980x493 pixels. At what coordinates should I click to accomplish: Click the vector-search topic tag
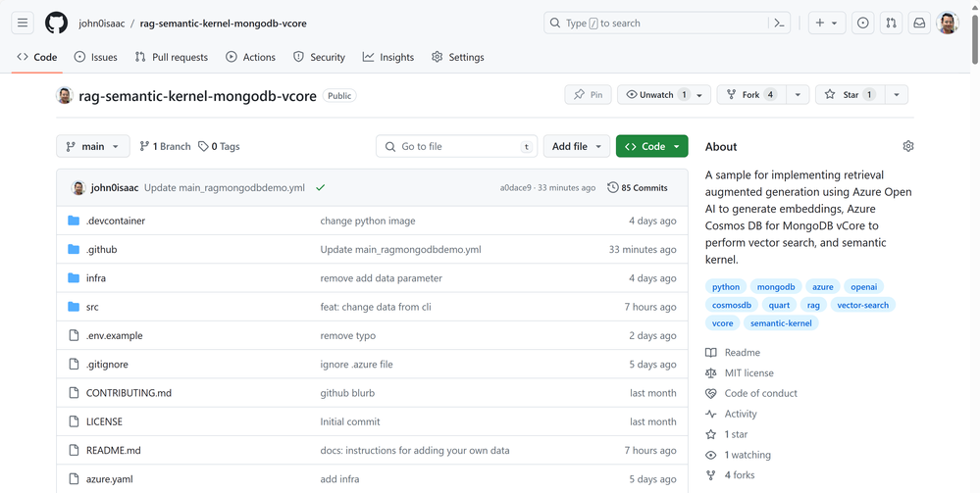coord(862,305)
